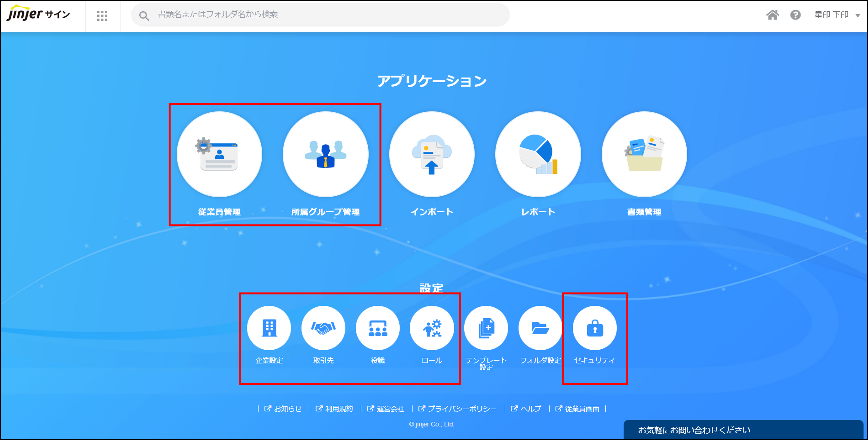Viewport: 868px width, 440px height.
Task: Open the ロール settings icon
Action: tap(432, 328)
